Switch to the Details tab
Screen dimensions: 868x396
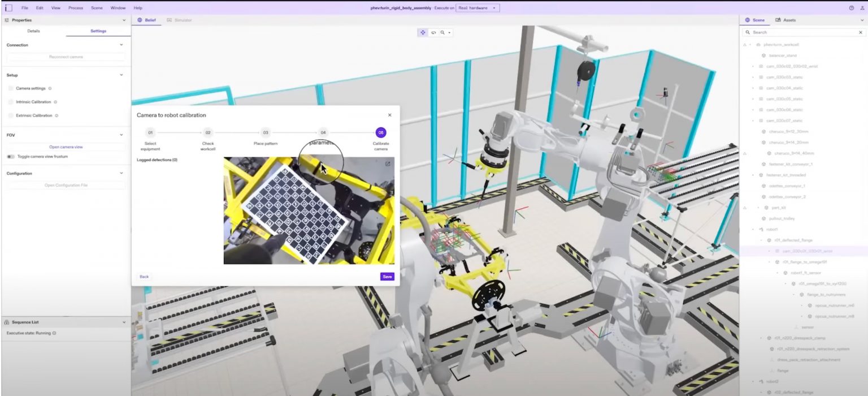tap(33, 31)
